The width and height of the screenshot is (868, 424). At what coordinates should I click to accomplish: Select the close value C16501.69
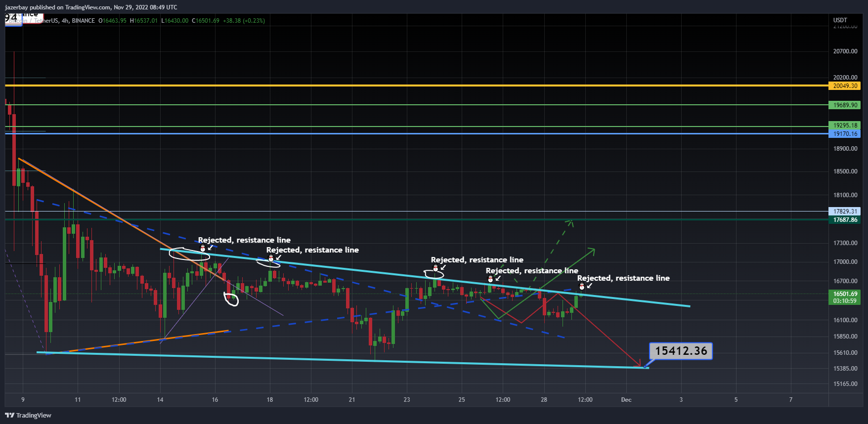206,21
